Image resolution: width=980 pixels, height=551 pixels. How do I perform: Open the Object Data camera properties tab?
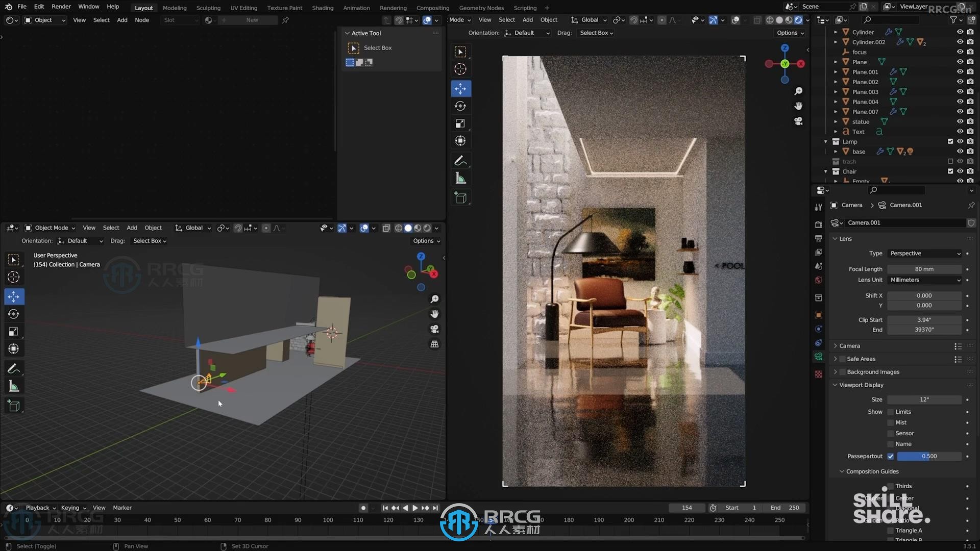pos(819,357)
